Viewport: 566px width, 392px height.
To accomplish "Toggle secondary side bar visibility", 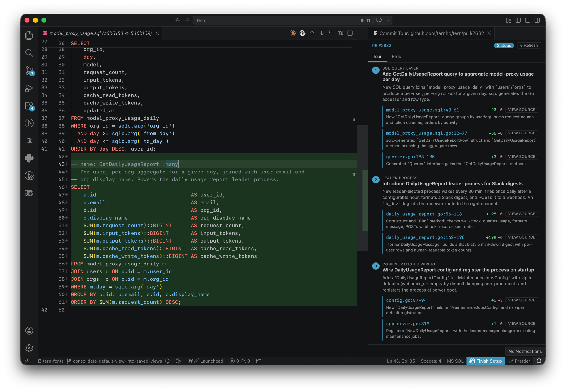I will [x=537, y=20].
